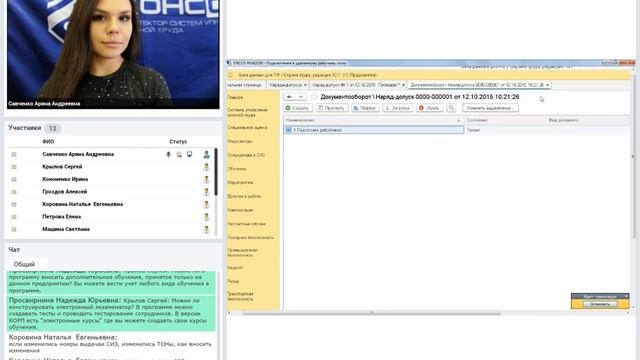This screenshot has width=640, height=360.
Task: Click the 'Просмотр' toolbar button
Action: (332, 108)
